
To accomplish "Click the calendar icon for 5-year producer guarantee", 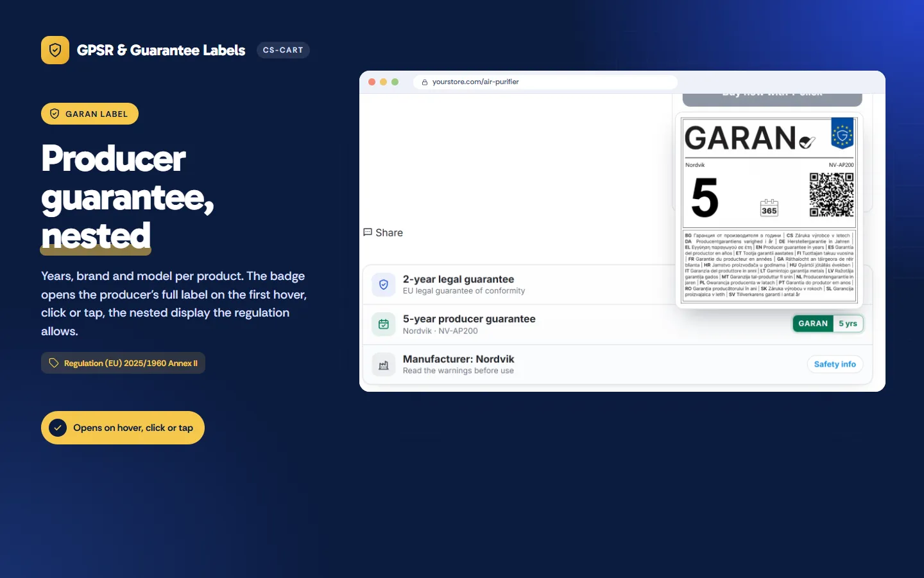I will (384, 324).
